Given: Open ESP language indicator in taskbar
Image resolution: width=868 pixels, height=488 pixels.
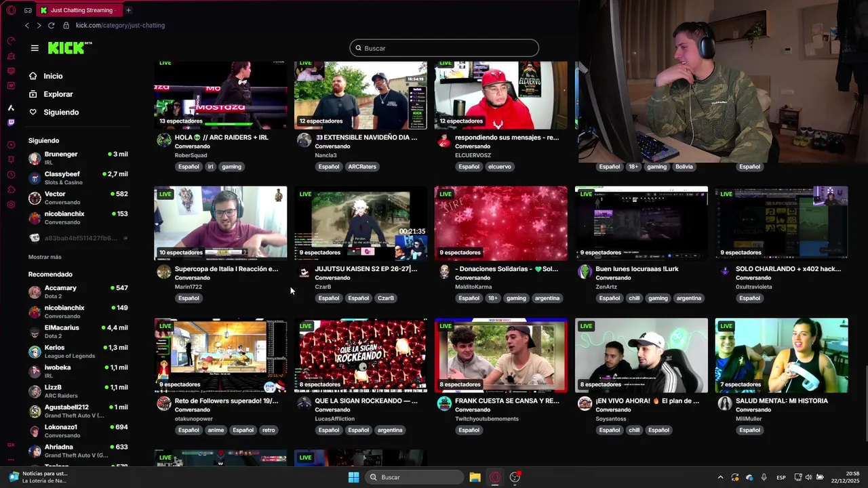Looking at the screenshot, I should click(781, 477).
